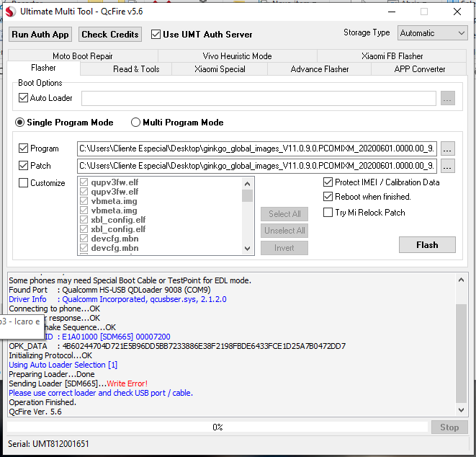The width and height of the screenshot is (476, 457).
Task: Toggle the Auto Loader checkbox
Action: (x=23, y=98)
